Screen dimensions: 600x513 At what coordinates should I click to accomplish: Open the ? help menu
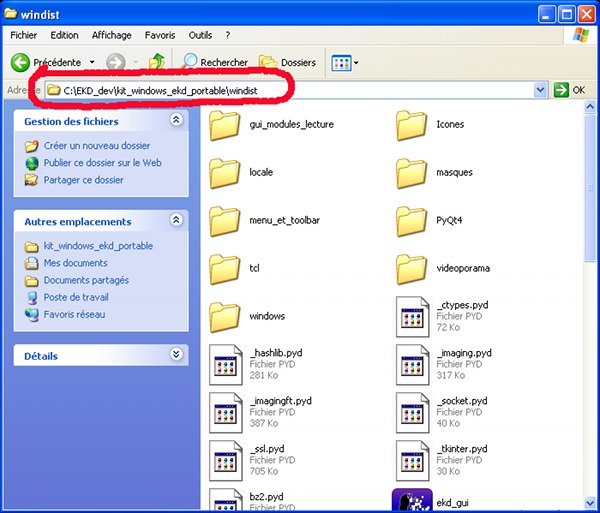[x=228, y=35]
